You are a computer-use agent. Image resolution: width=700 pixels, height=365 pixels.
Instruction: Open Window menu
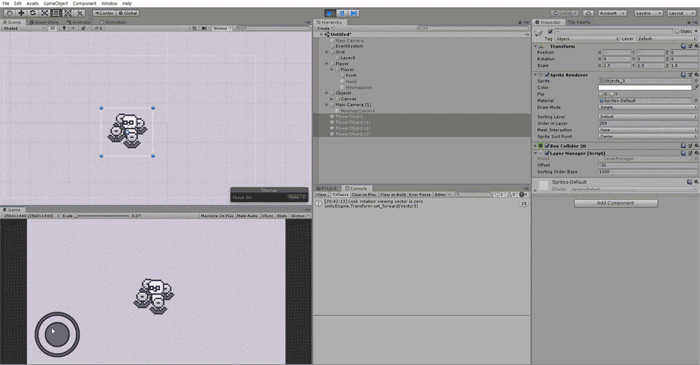(x=109, y=3)
